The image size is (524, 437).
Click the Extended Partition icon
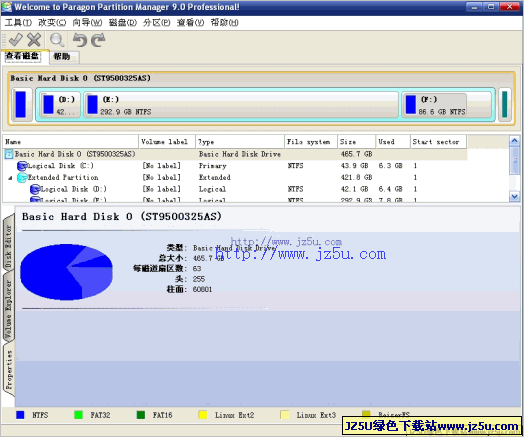click(x=22, y=177)
